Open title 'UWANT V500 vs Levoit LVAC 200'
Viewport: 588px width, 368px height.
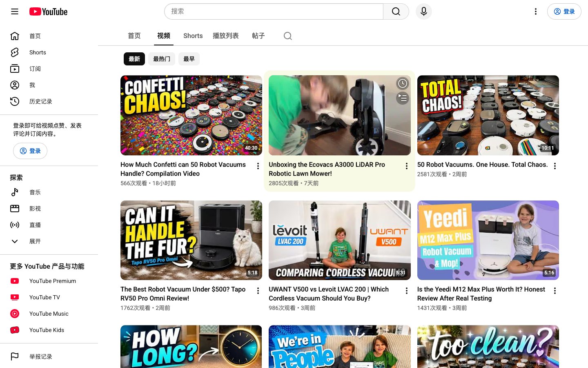click(329, 294)
